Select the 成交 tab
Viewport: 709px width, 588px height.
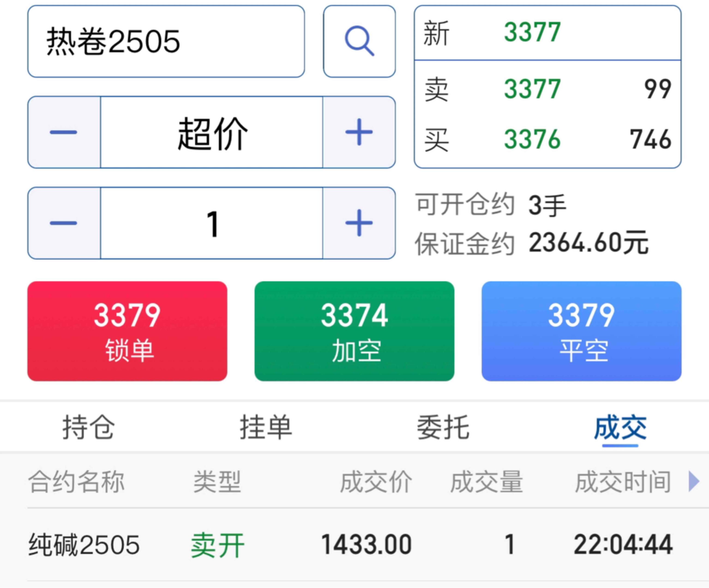point(620,428)
